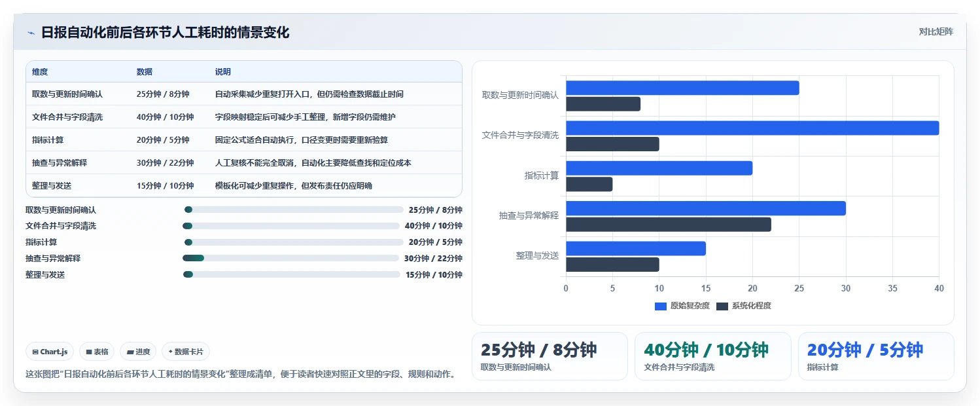Screen dimensions: 980x406
Task: Click table value 40分钟 / 10分钟
Action: point(166,117)
